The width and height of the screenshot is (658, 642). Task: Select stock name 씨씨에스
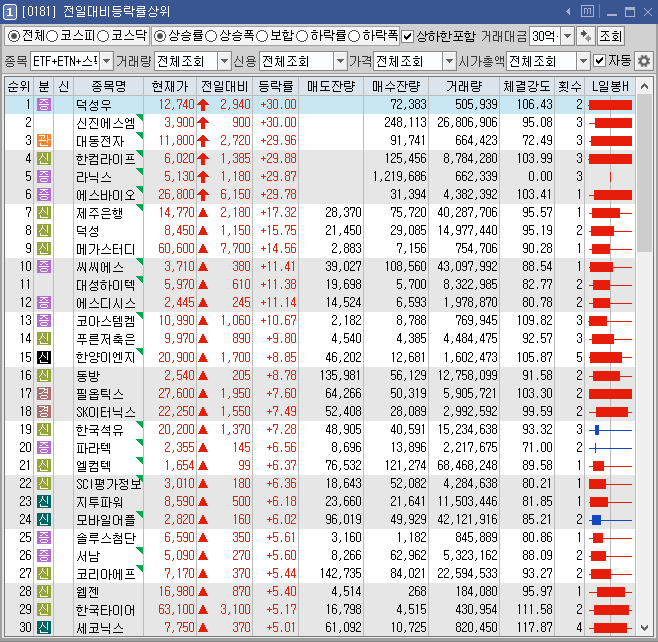click(x=100, y=267)
